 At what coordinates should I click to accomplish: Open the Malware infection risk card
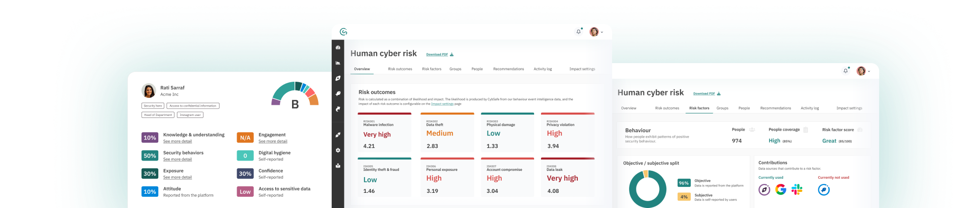pos(385,132)
